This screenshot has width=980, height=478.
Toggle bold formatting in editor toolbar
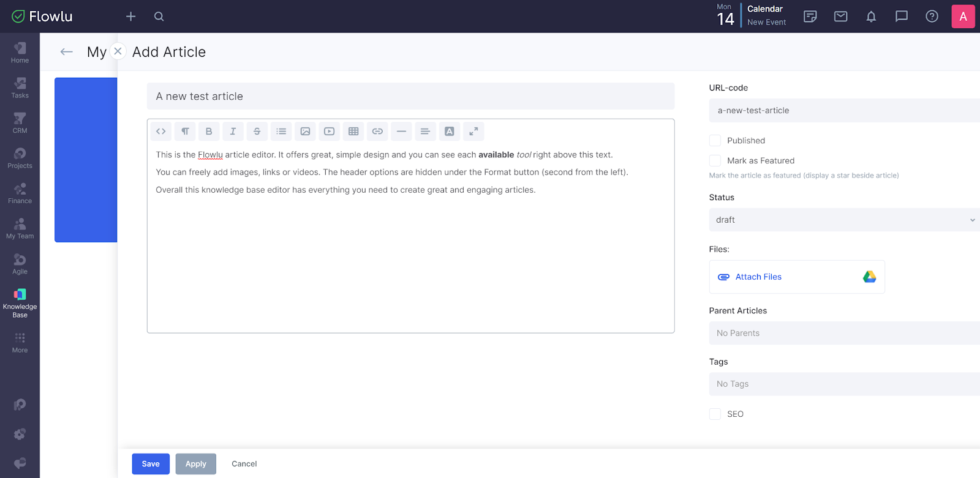click(209, 132)
